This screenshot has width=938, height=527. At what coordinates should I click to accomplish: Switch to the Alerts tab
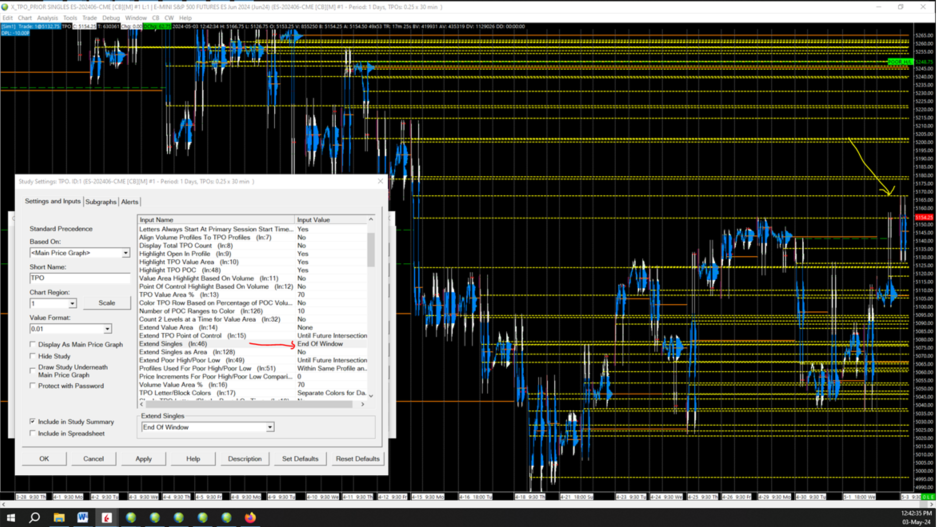(129, 202)
